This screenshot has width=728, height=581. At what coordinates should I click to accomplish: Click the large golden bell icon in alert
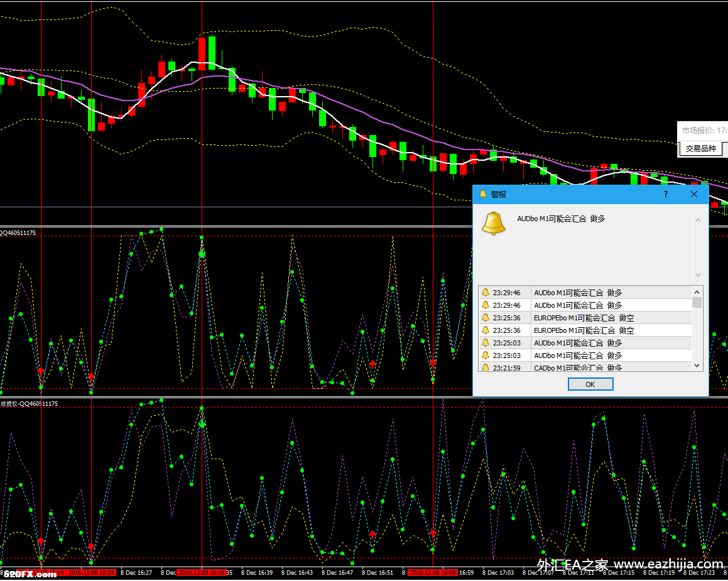493,224
